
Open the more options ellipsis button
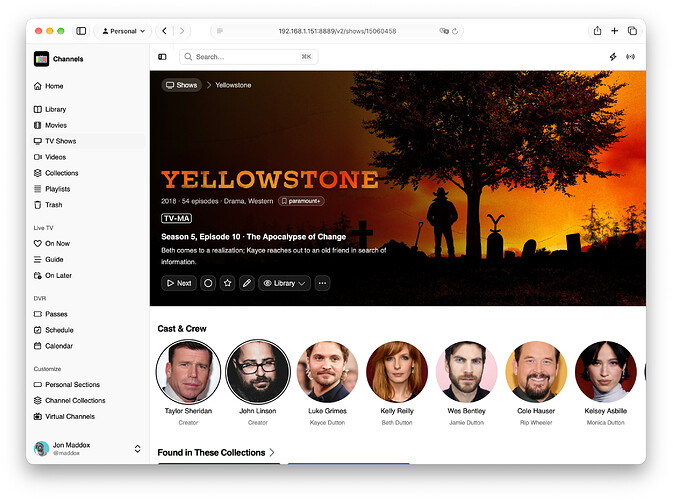[322, 283]
